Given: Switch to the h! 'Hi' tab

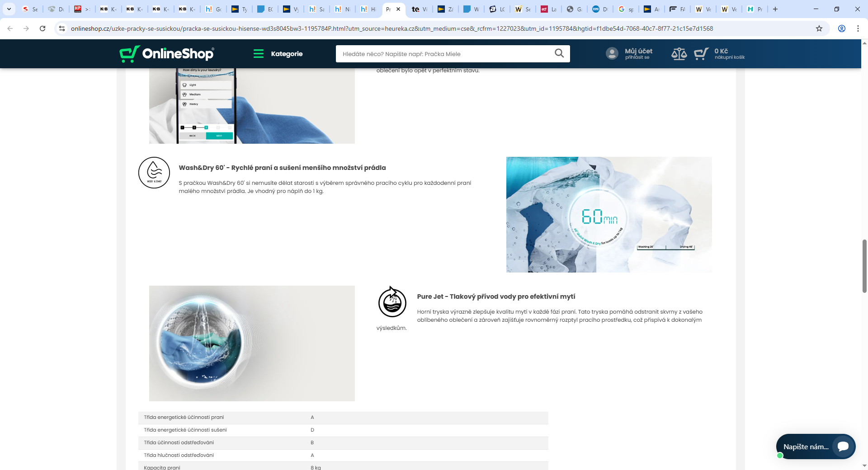Looking at the screenshot, I should pyautogui.click(x=368, y=9).
